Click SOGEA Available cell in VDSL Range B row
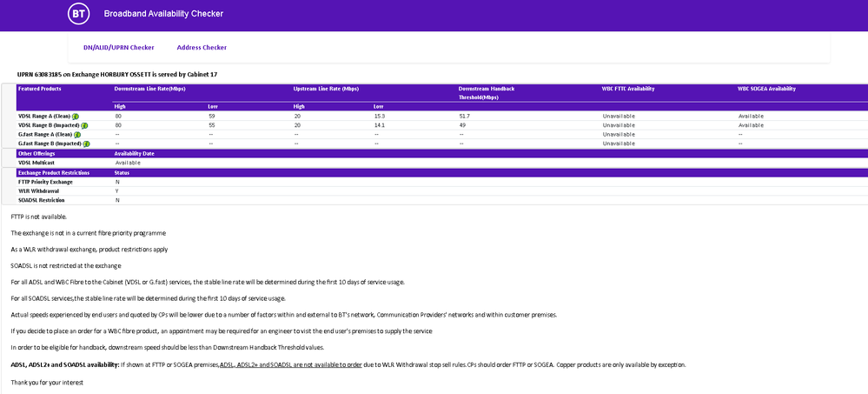This screenshot has width=868, height=394. [751, 125]
